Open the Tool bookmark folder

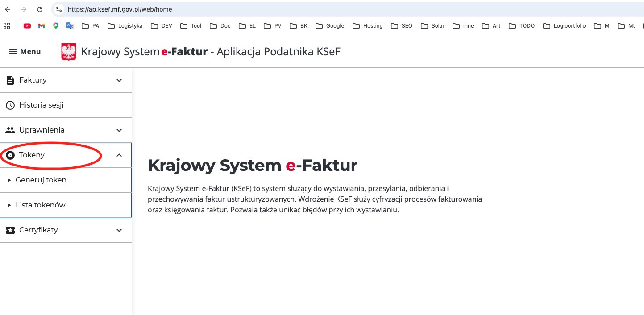191,26
